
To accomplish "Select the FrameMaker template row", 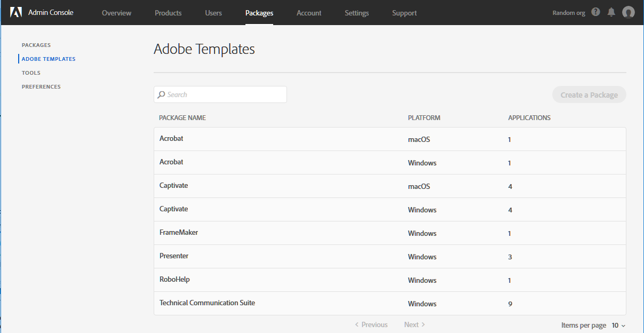I will coord(389,233).
